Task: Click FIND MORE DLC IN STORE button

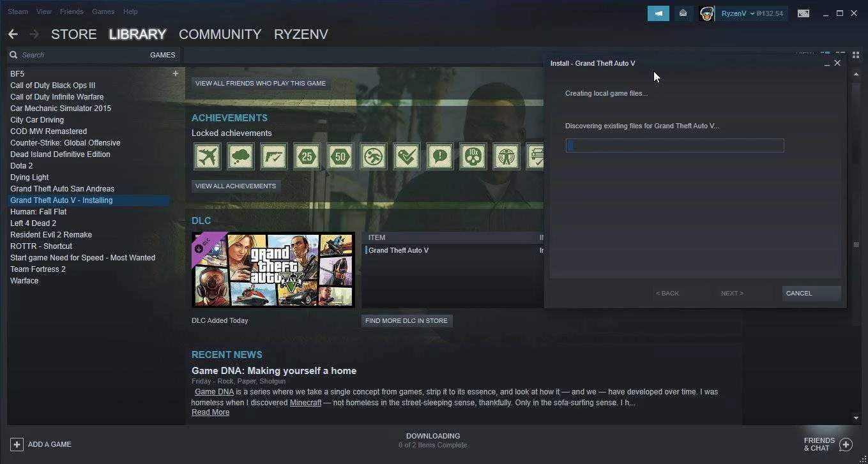Action: pos(406,321)
